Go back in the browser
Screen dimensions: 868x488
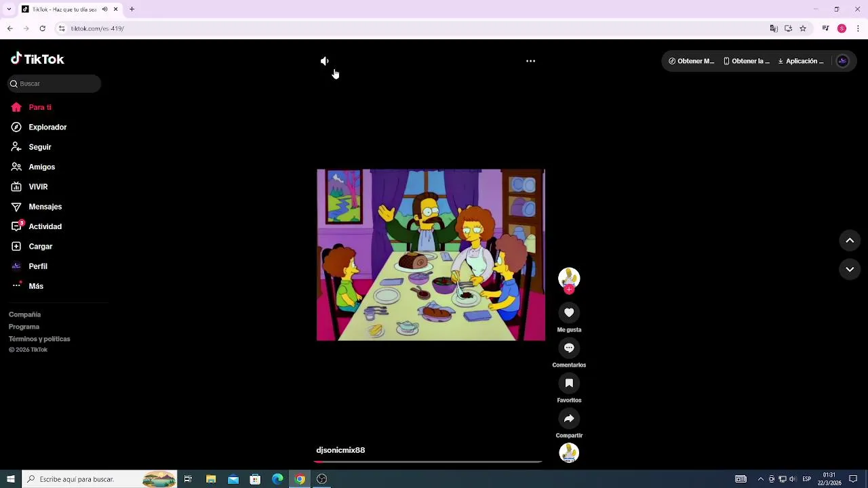click(10, 28)
